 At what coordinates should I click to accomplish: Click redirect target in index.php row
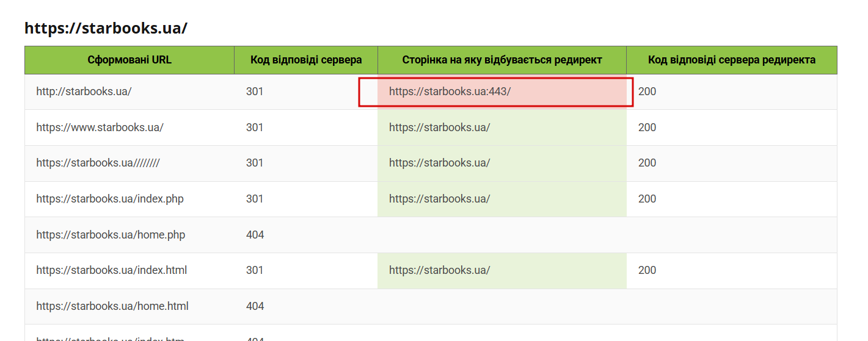(502, 199)
